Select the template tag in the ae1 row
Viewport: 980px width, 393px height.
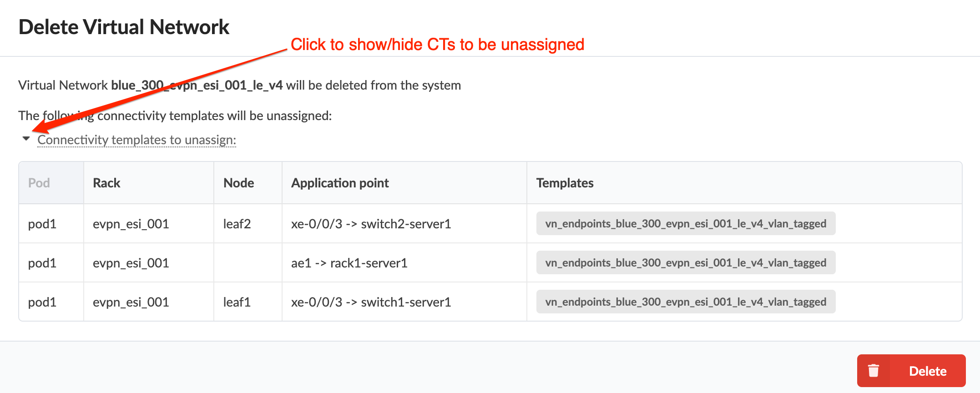[x=685, y=262]
